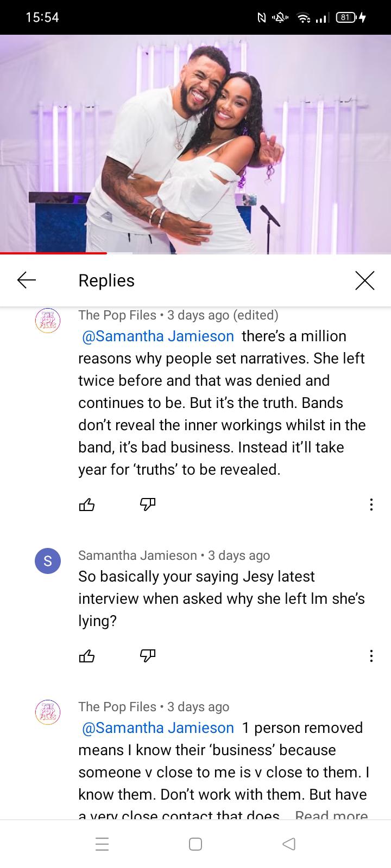Open The Pop Files avatar on last reply
Screen dimensions: 391x868
point(48,712)
